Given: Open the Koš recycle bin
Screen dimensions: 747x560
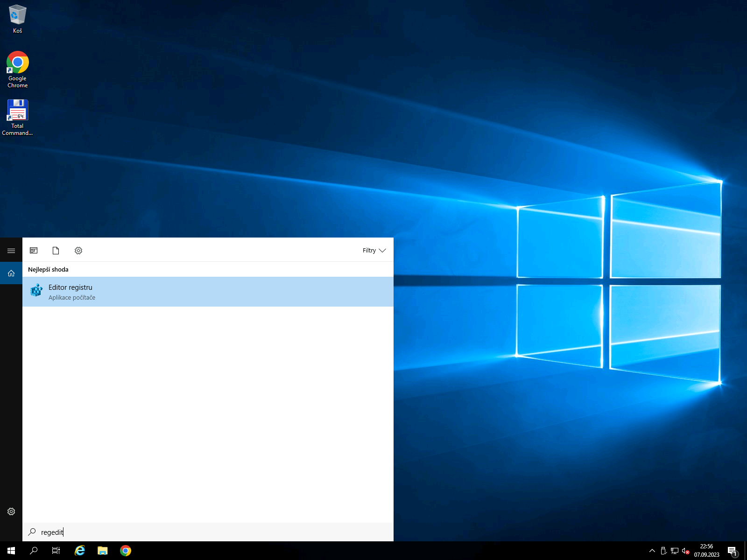Looking at the screenshot, I should click(x=17, y=14).
